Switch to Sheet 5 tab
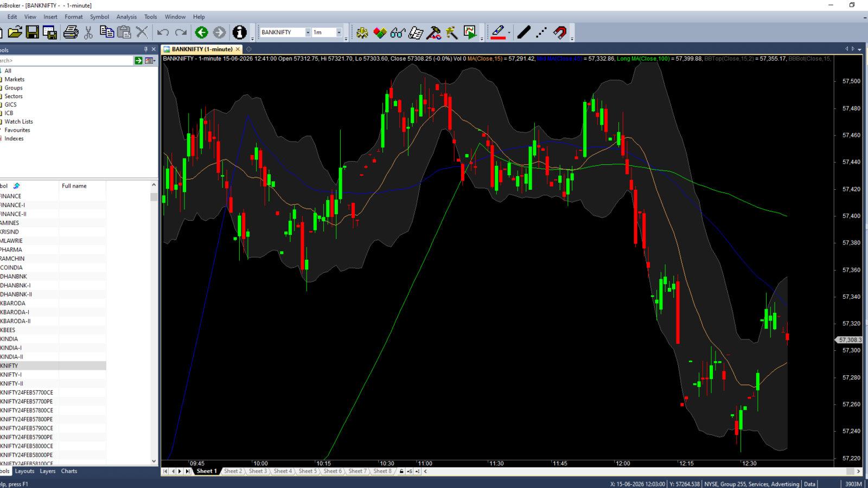This screenshot has width=868, height=488. point(308,471)
